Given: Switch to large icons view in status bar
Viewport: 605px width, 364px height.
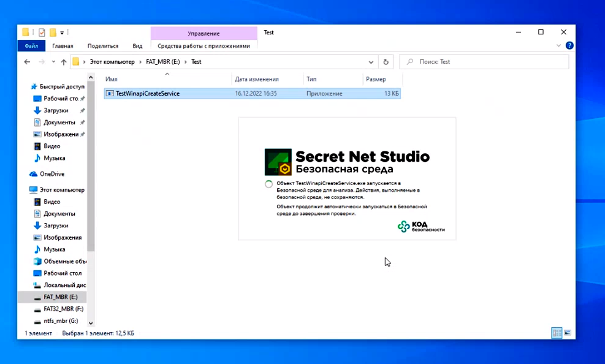Looking at the screenshot, I should coord(568,333).
